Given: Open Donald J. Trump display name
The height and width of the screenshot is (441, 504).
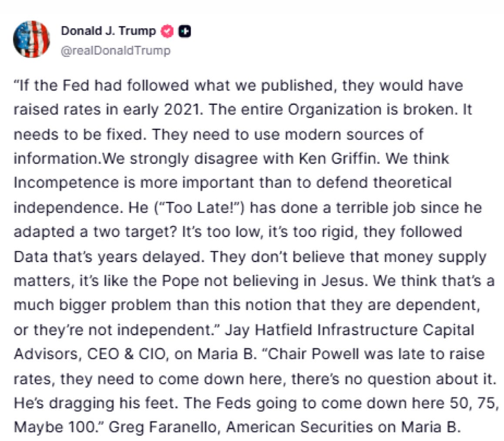Looking at the screenshot, I should click(108, 31).
